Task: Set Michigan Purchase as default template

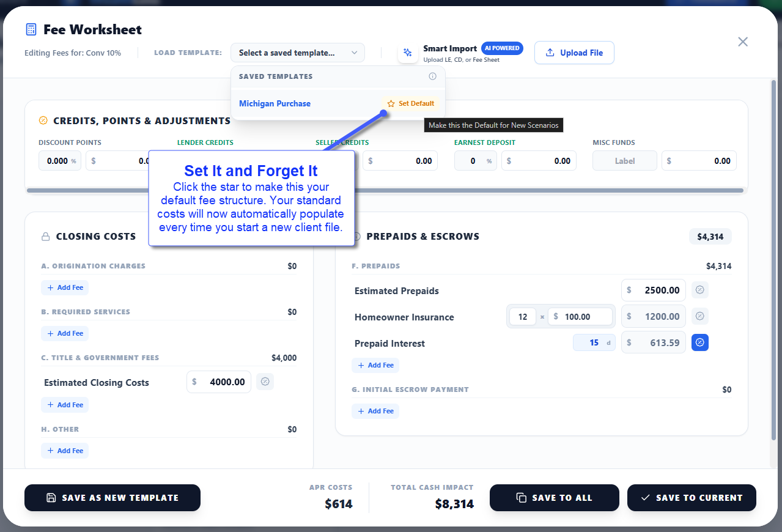Action: point(411,103)
